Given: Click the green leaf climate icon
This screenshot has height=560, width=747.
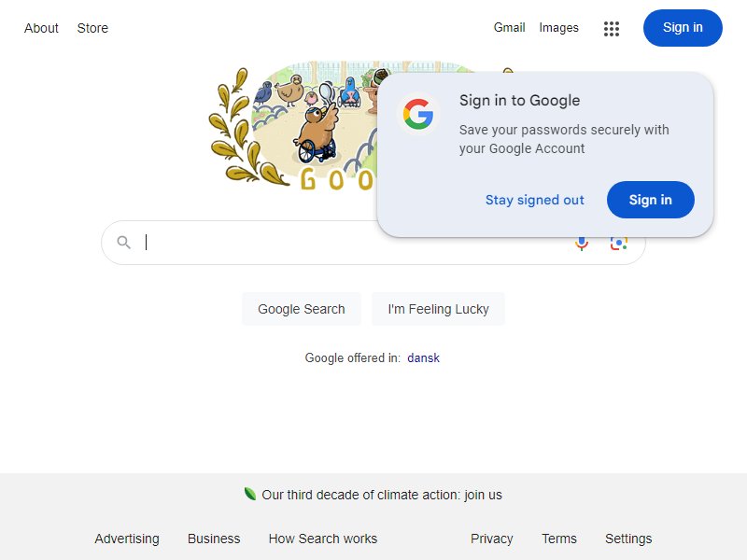Looking at the screenshot, I should point(249,494).
